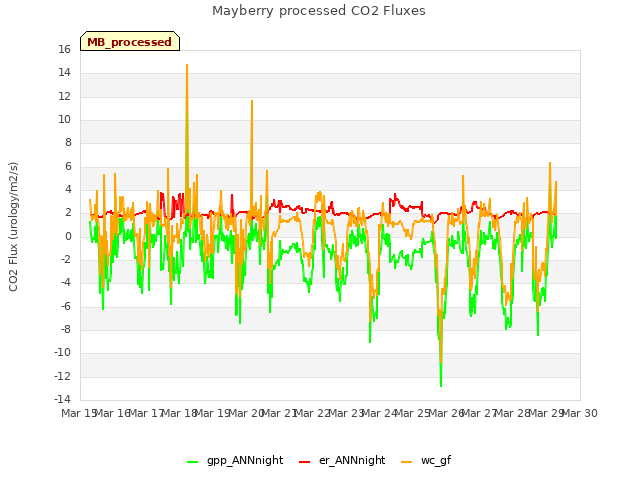Click the orange wc_gf legend swatch
Viewport: 640px width, 480px height.
407,462
